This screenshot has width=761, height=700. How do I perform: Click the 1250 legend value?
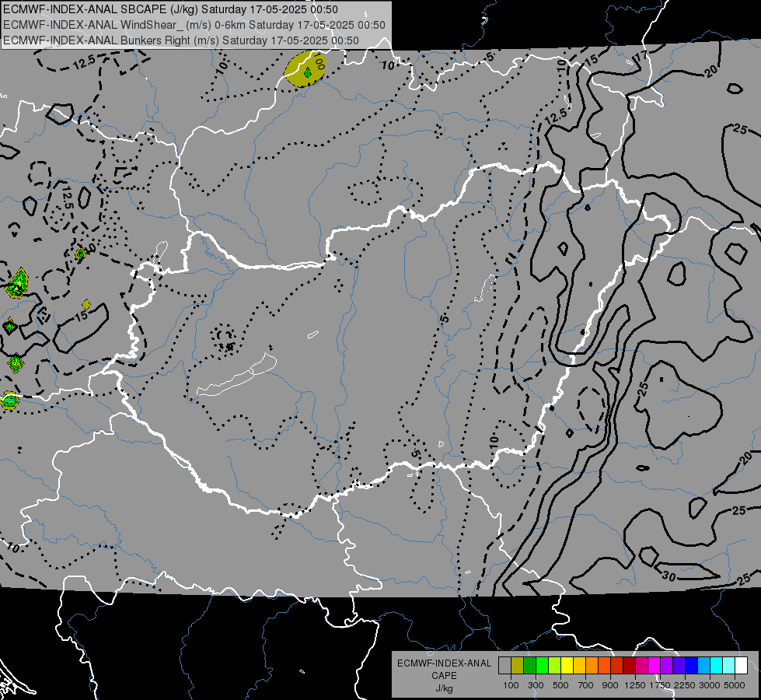coord(635,685)
